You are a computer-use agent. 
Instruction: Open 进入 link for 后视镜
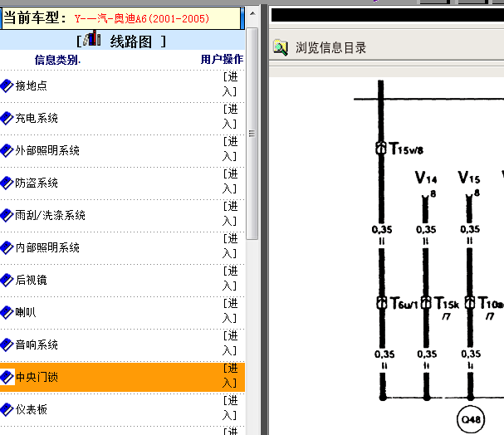tap(230, 278)
